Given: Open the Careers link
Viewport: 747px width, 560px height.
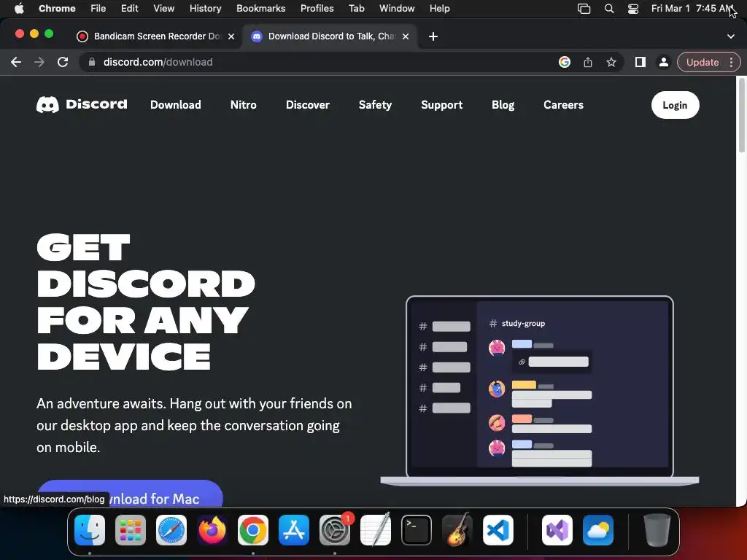Looking at the screenshot, I should (x=564, y=105).
